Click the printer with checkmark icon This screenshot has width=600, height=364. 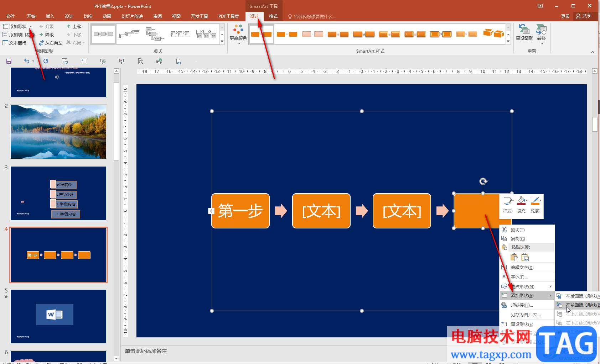click(159, 61)
